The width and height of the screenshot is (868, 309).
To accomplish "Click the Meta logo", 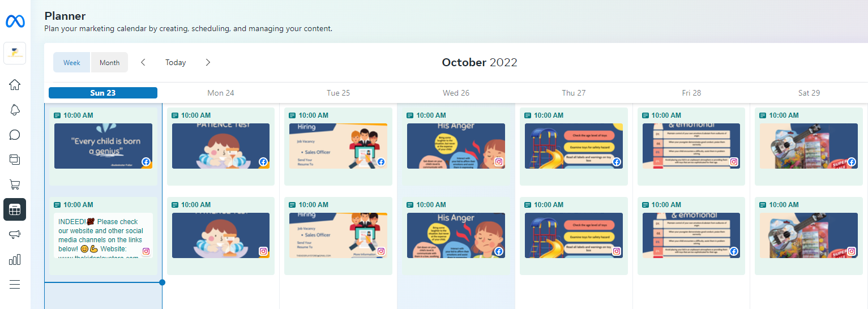I will tap(15, 22).
